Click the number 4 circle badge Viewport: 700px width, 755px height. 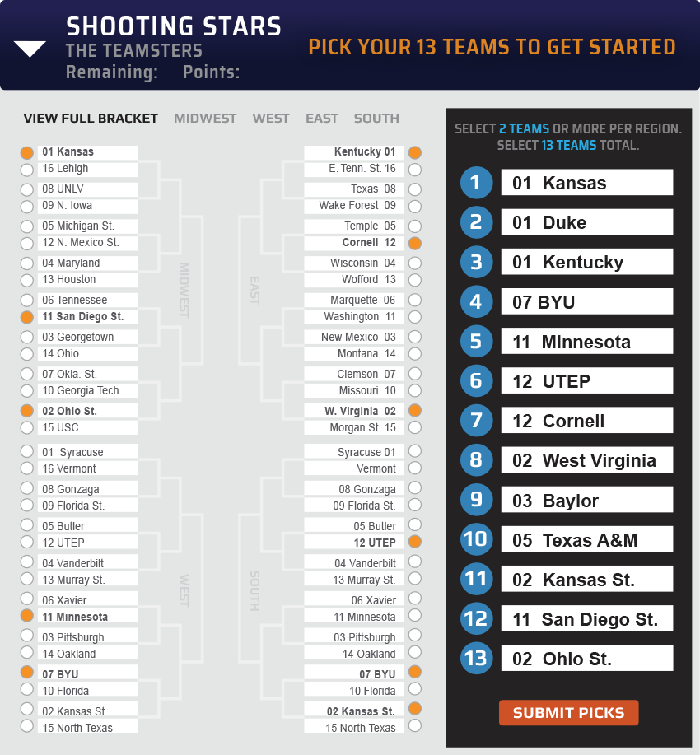pos(476,302)
